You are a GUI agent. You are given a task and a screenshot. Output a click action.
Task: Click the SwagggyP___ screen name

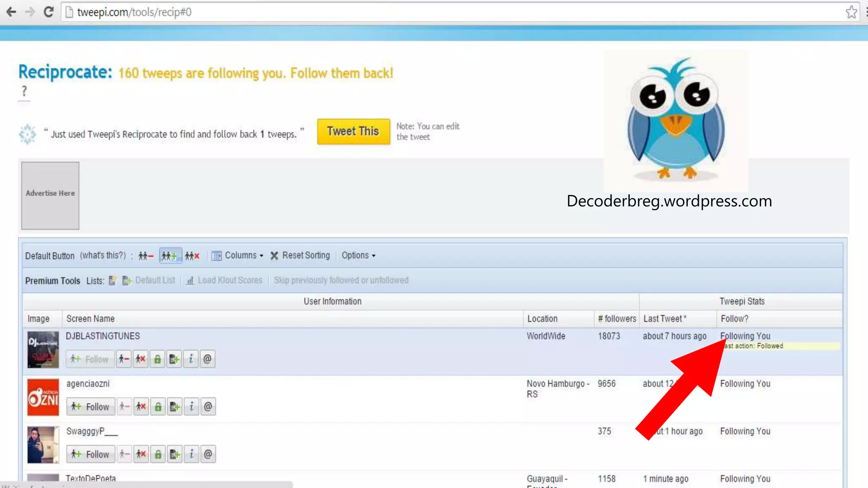pyautogui.click(x=92, y=431)
